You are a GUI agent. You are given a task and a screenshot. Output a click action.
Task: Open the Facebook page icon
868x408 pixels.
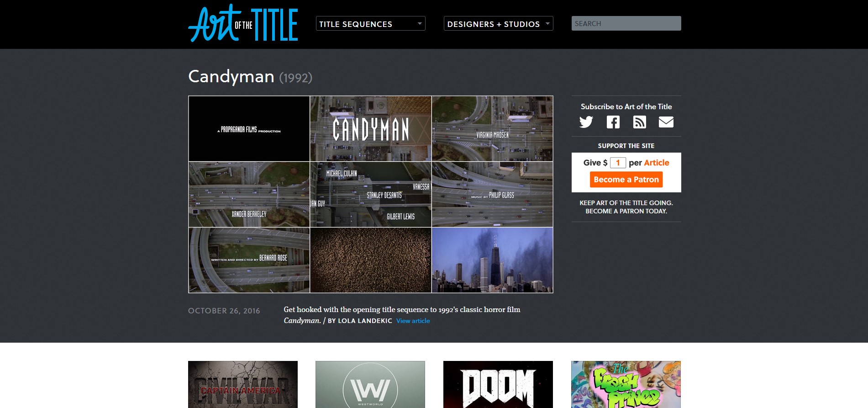tap(613, 122)
